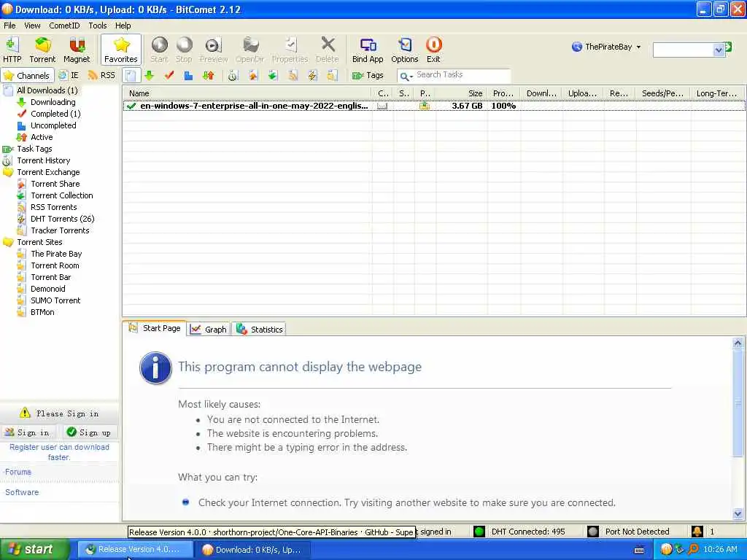Select DHT Torrents (26) in sidebar
The image size is (747, 560).
[63, 219]
